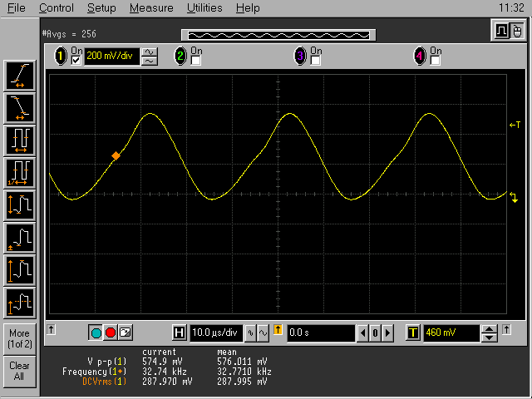This screenshot has width=532, height=399.
Task: Click the waveform memory overview bar
Action: (278, 35)
